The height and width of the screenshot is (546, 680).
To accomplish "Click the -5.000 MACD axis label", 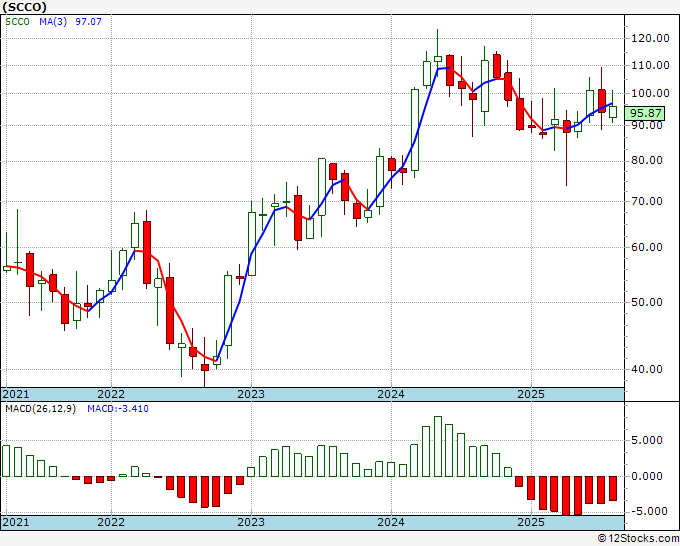I will coord(647,511).
